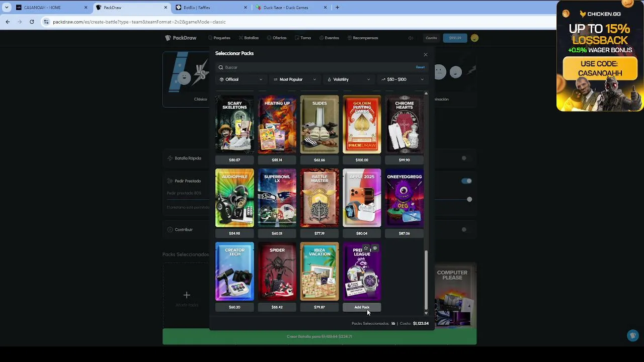Select the Chrome Hearts pack thumbnail
This screenshot has height=362, width=644.
point(405,125)
